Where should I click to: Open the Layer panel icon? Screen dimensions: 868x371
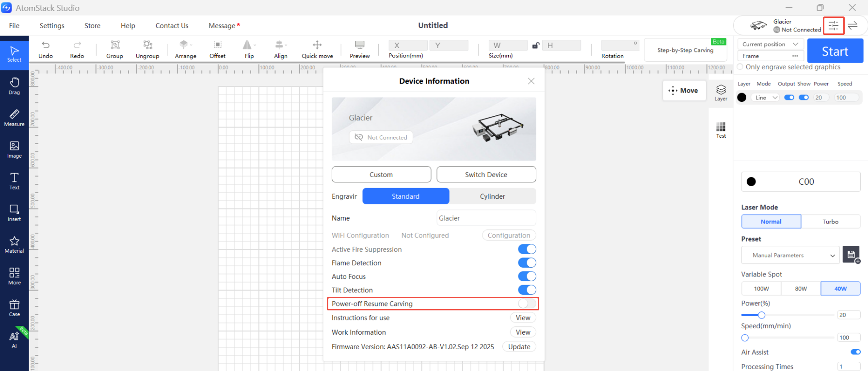(721, 93)
